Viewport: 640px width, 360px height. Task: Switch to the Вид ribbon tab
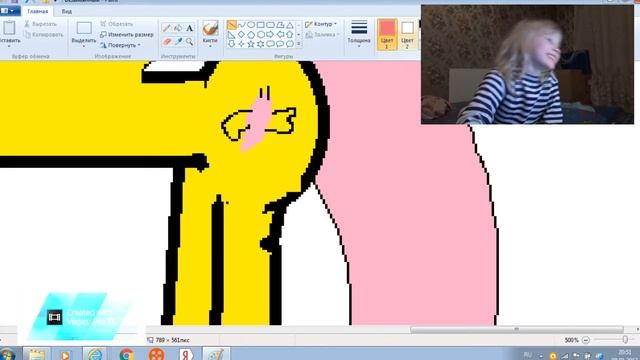67,11
